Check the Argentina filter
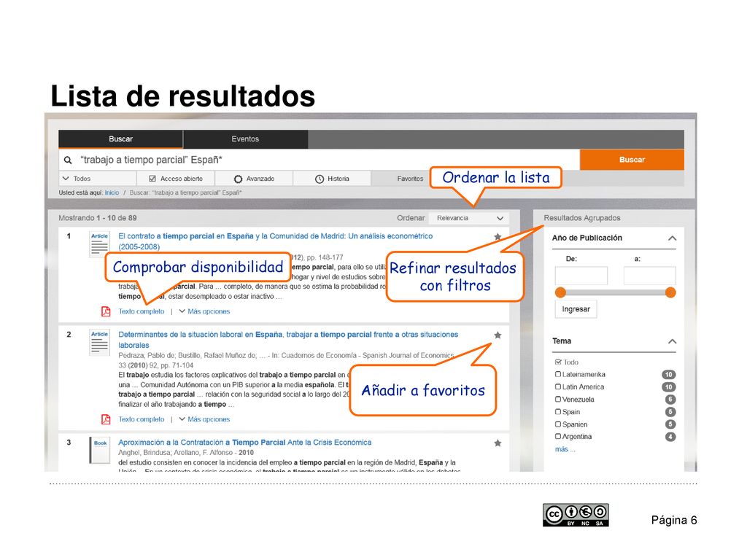The image size is (747, 560). (558, 436)
